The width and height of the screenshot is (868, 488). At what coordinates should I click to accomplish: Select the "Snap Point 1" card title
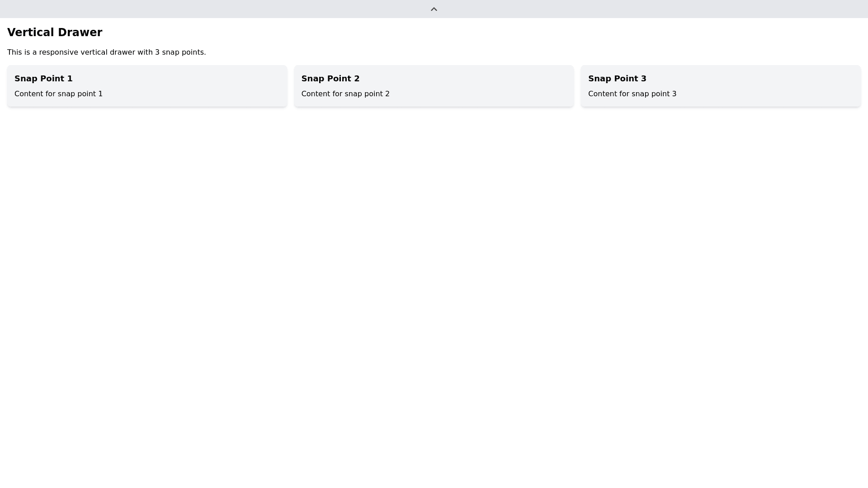(43, 79)
